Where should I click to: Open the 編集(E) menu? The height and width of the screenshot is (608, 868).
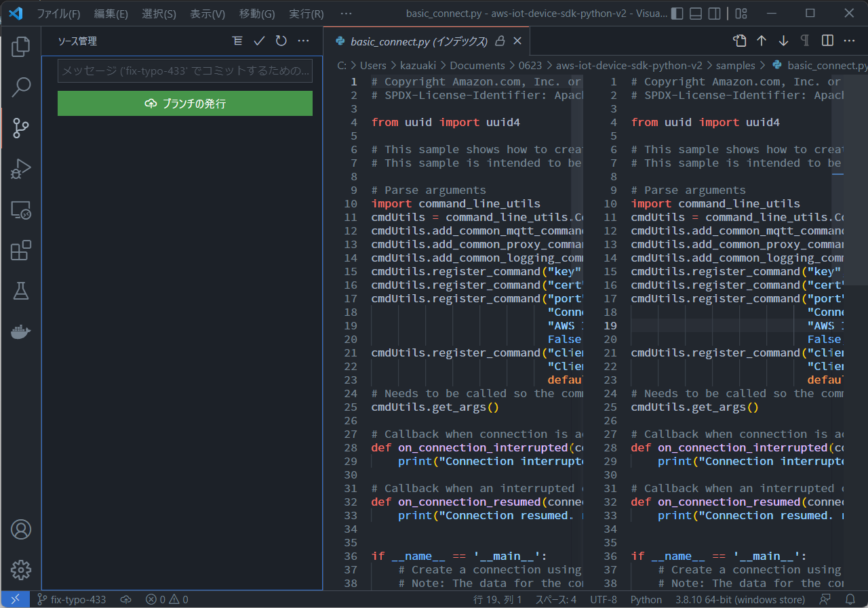[111, 14]
